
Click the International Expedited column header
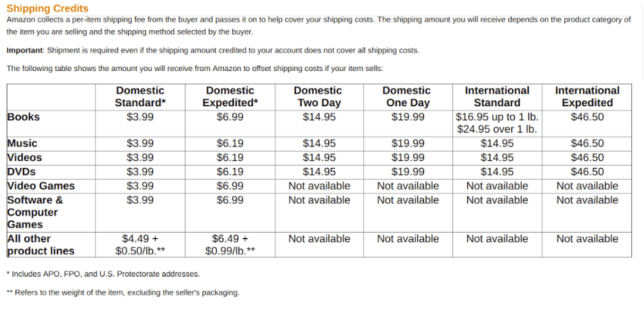pos(587,97)
